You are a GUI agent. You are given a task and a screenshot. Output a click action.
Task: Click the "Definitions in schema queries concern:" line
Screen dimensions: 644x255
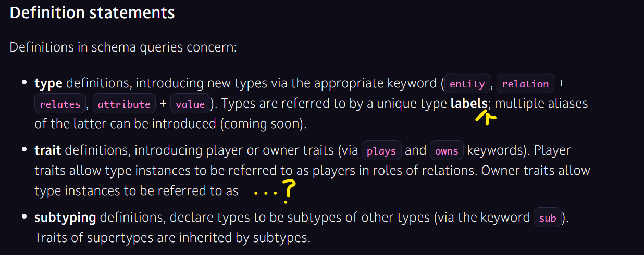pos(123,47)
